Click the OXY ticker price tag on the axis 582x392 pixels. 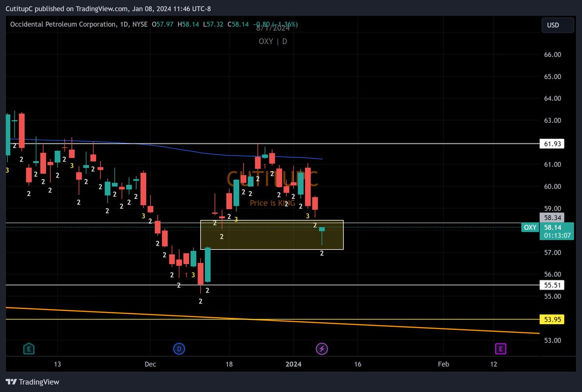click(x=530, y=227)
